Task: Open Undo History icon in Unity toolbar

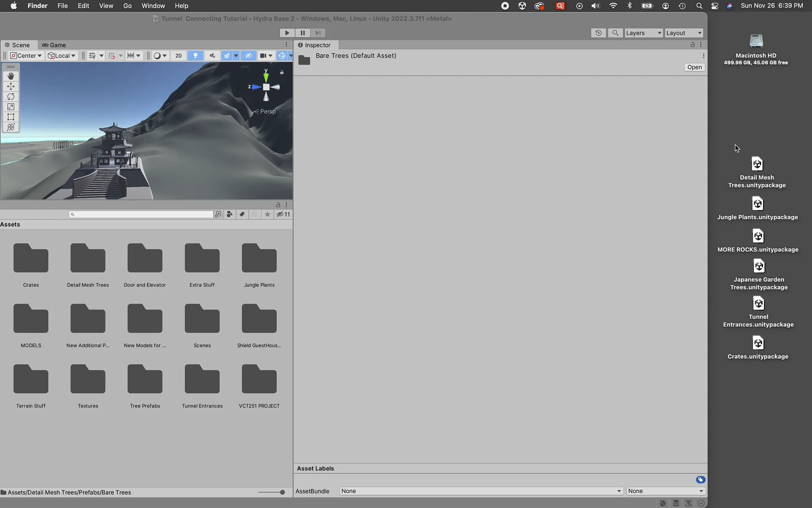Action: coord(598,33)
